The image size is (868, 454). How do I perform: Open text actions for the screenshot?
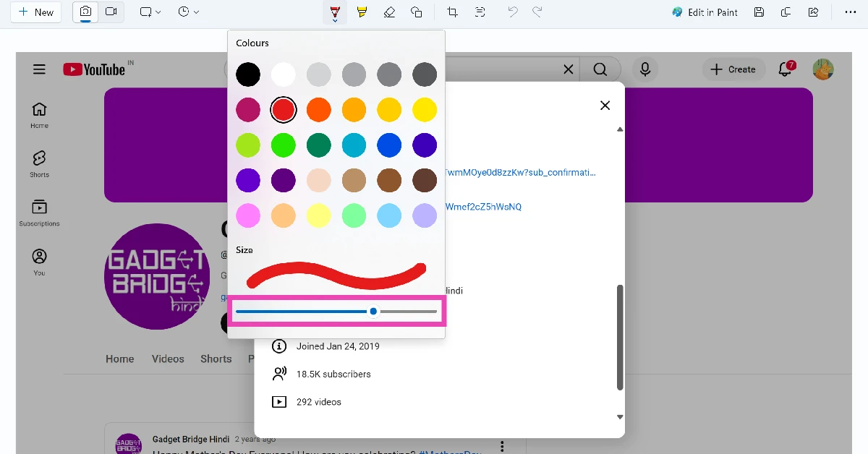pos(479,12)
